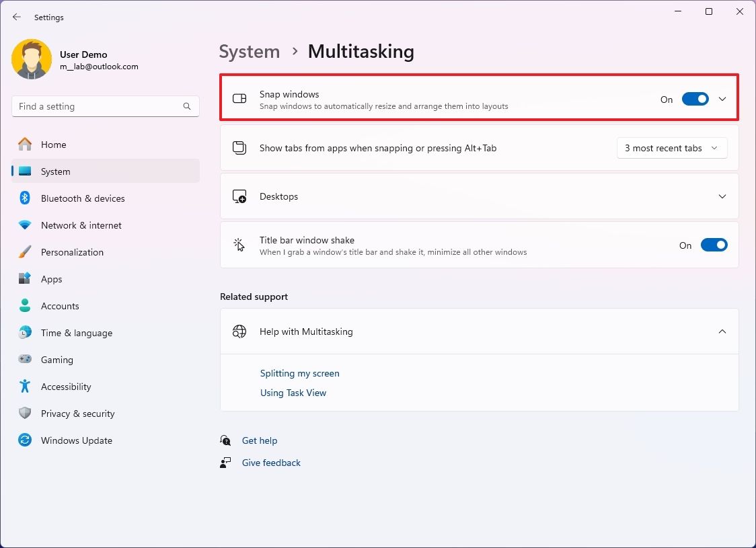Viewport: 756px width, 548px height.
Task: Expand the Desktops section
Action: [722, 196]
